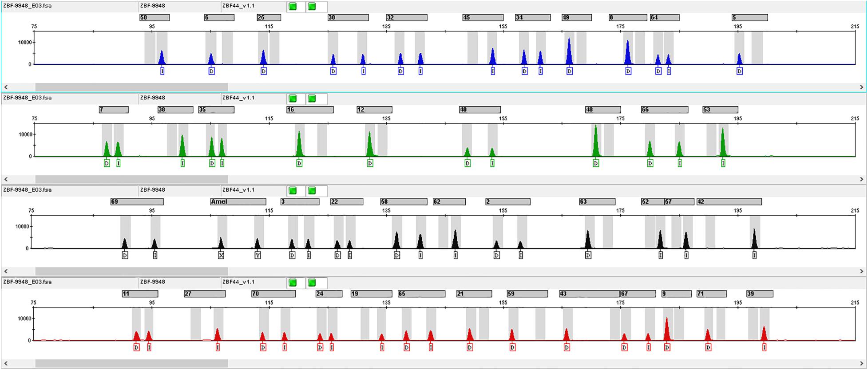Click ZBF-9948 sample name in black panel header
The width and height of the screenshot is (868, 370).
153,190
